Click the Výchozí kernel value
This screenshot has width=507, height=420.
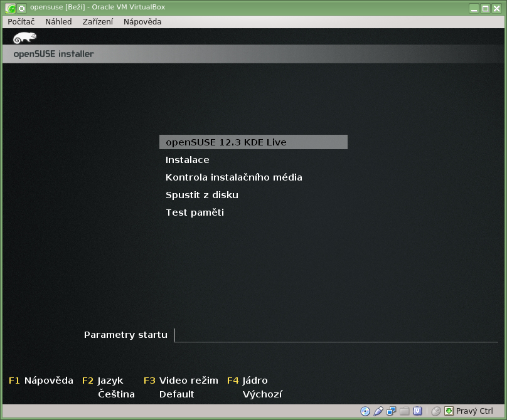click(262, 394)
